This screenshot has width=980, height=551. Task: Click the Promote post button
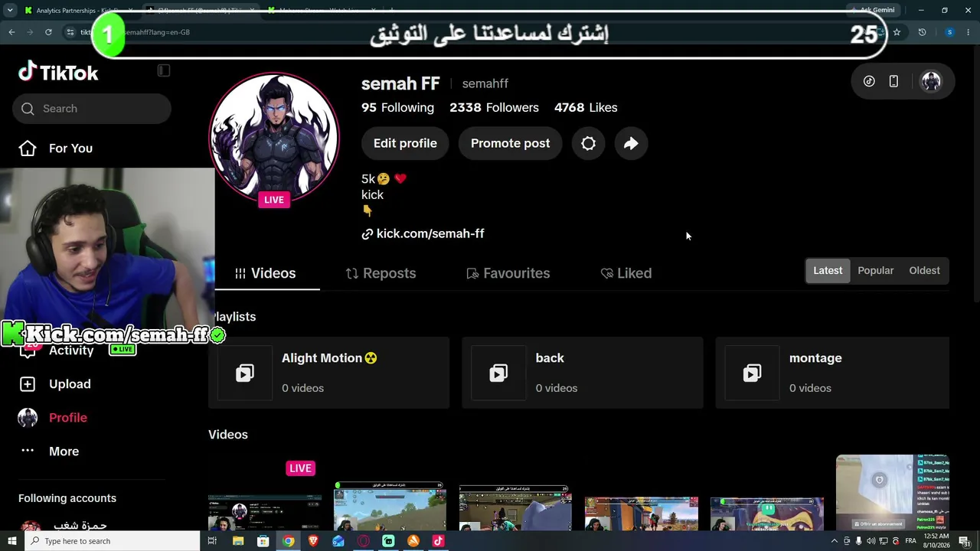510,143
